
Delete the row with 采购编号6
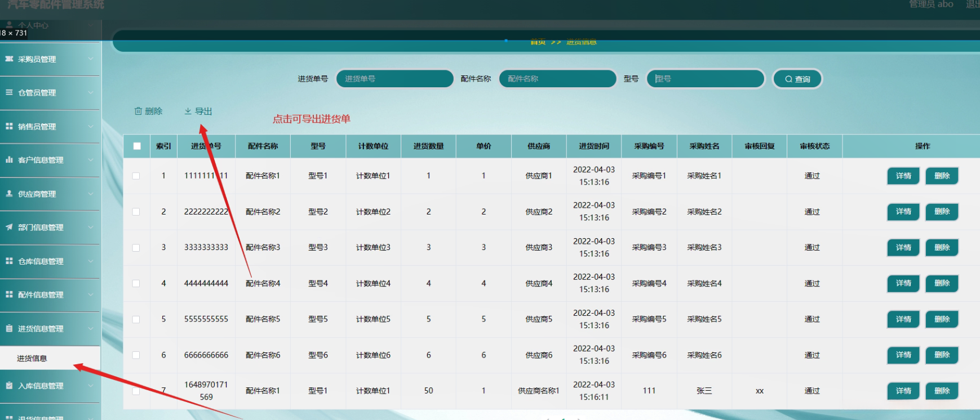click(942, 355)
